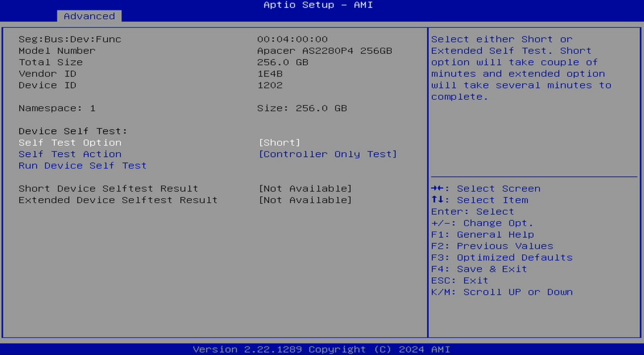Click the left-right arrow Select Screen icon
Image resolution: width=644 pixels, height=355 pixels.
pyautogui.click(x=438, y=189)
